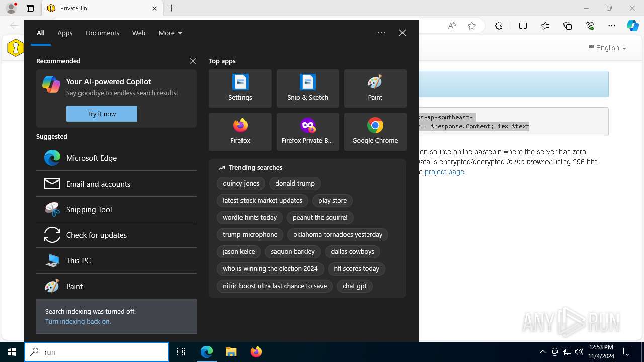Switch to the Documents search tab
This screenshot has height=362, width=644.
click(102, 33)
